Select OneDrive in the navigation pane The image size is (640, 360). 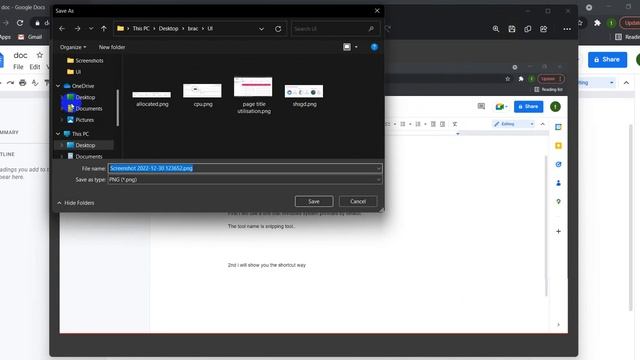tap(79, 86)
